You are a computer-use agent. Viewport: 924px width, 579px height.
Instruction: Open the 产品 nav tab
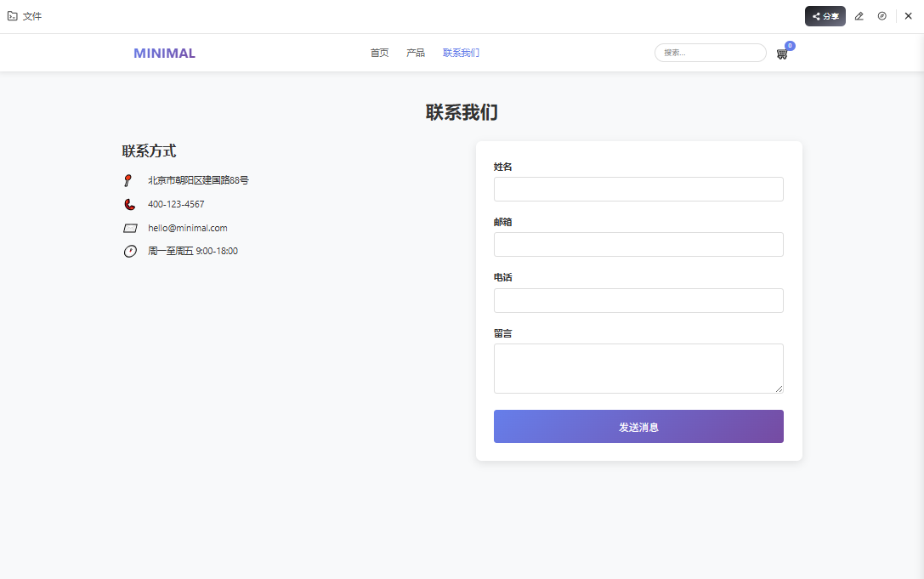(416, 53)
